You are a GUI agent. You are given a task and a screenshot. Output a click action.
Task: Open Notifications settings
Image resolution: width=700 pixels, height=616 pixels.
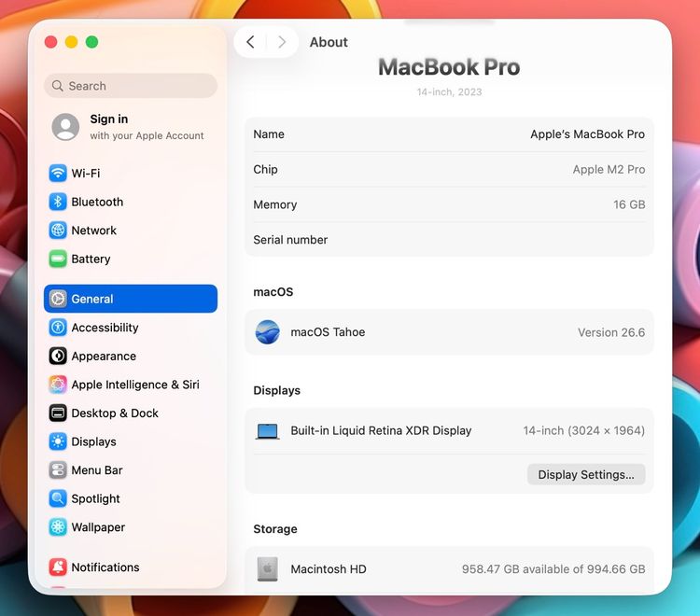131,567
